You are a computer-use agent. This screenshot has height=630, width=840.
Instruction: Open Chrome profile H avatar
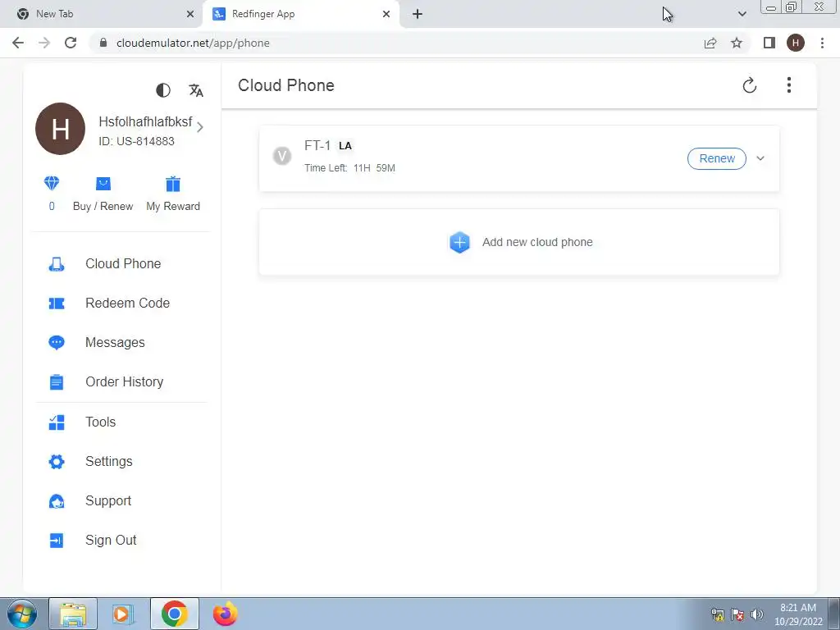click(x=796, y=43)
